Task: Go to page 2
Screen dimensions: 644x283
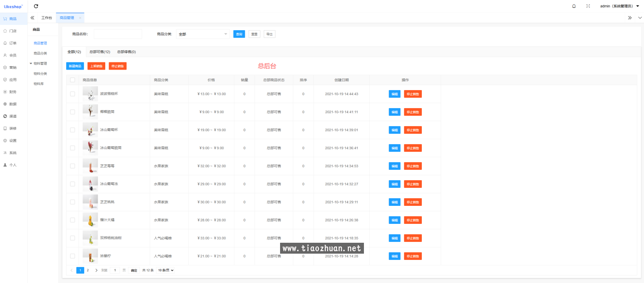Action: 88,270
